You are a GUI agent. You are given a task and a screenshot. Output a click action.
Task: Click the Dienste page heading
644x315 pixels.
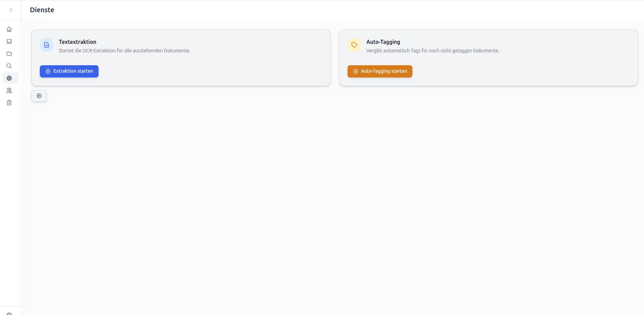(x=42, y=10)
